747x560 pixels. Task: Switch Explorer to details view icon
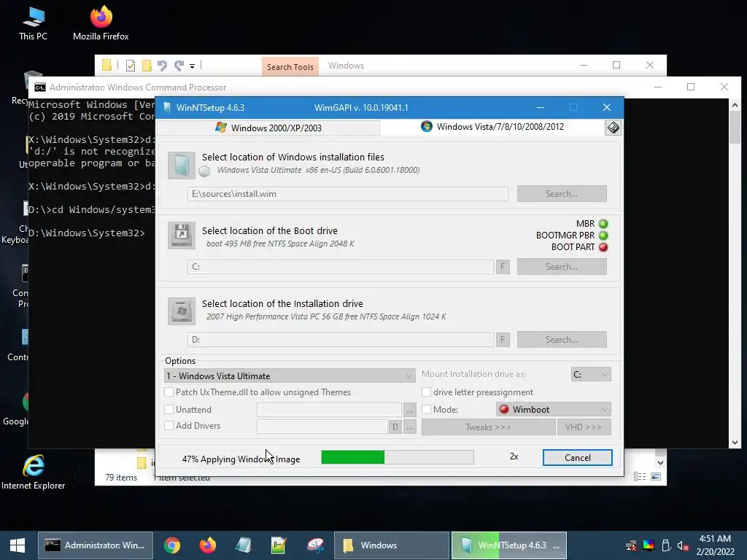(x=639, y=477)
